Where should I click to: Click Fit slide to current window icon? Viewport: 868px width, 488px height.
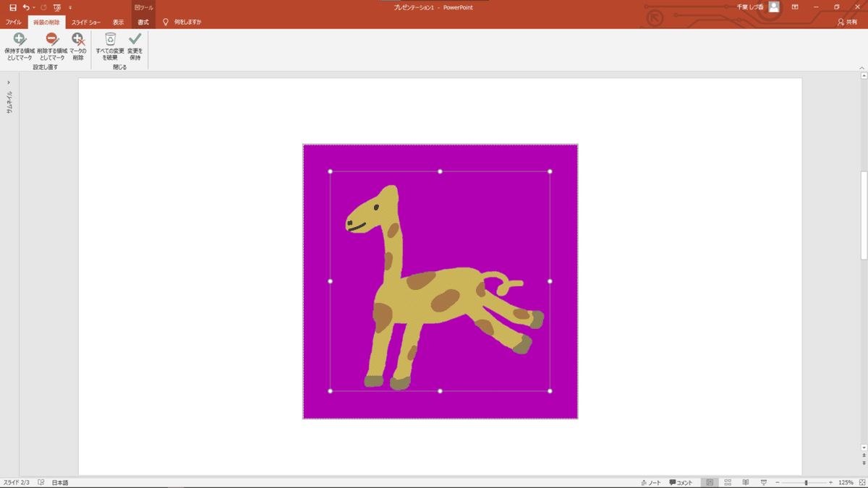pyautogui.click(x=861, y=482)
